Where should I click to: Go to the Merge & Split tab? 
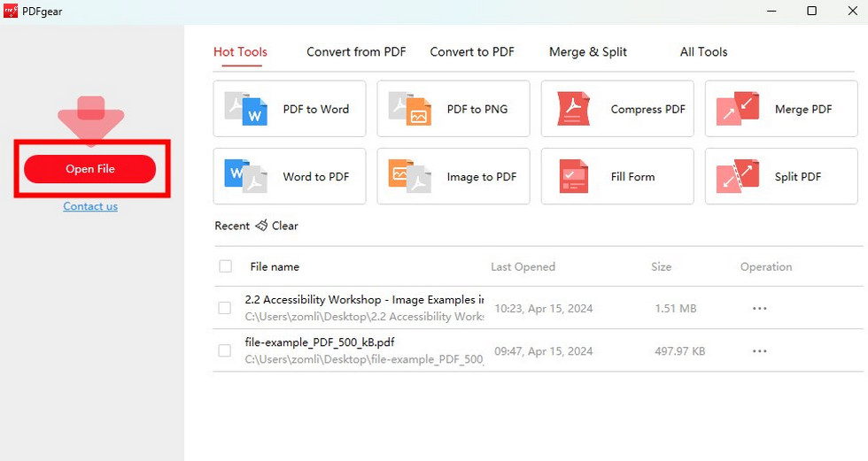(588, 52)
